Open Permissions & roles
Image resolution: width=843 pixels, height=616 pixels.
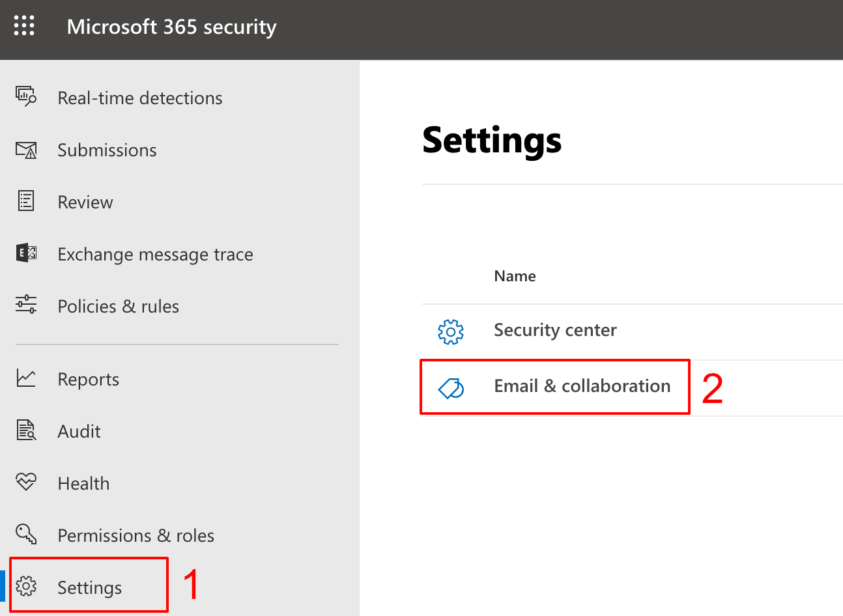tap(136, 535)
